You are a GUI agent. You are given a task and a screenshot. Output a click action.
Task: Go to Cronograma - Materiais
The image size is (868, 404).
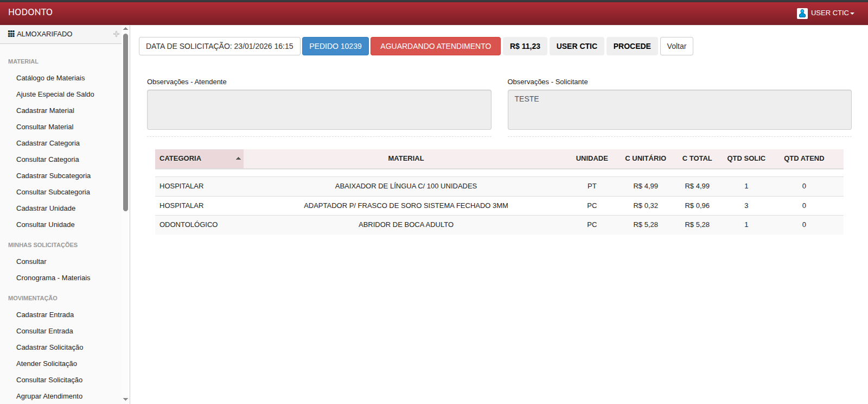pyautogui.click(x=53, y=278)
